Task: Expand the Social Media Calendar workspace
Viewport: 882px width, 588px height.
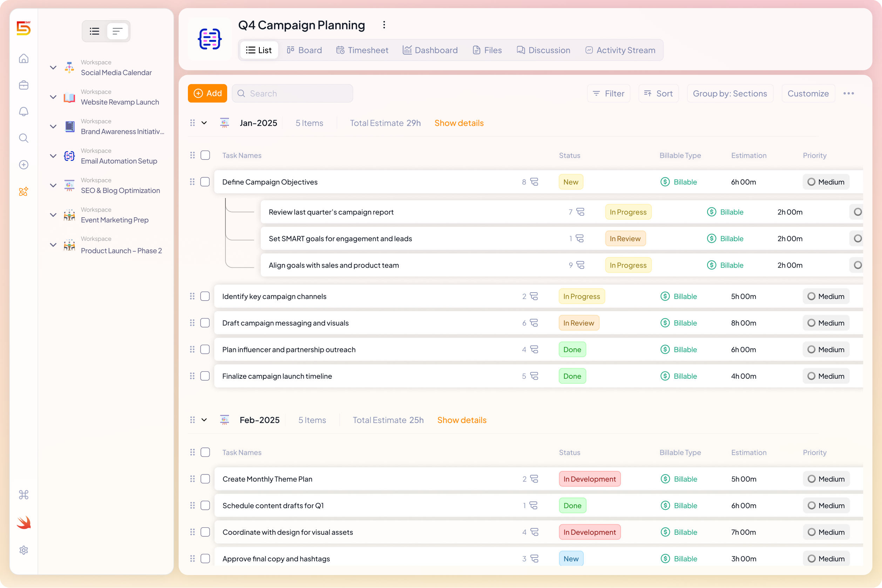Action: coord(53,68)
